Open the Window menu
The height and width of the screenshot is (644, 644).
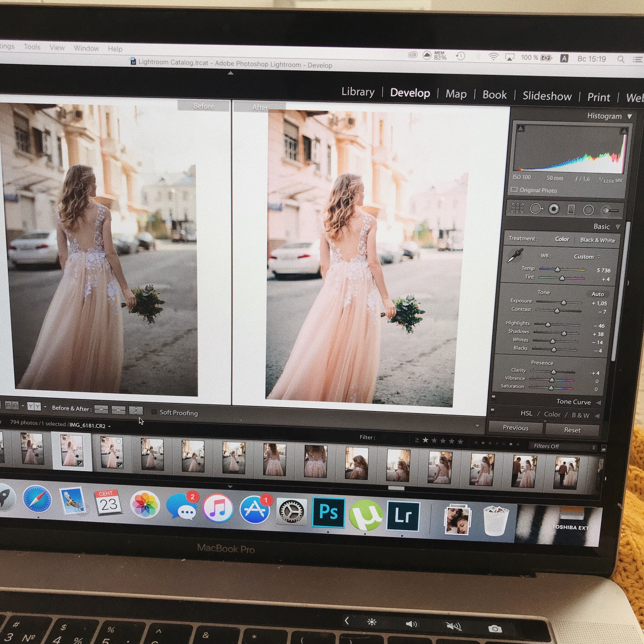(86, 48)
